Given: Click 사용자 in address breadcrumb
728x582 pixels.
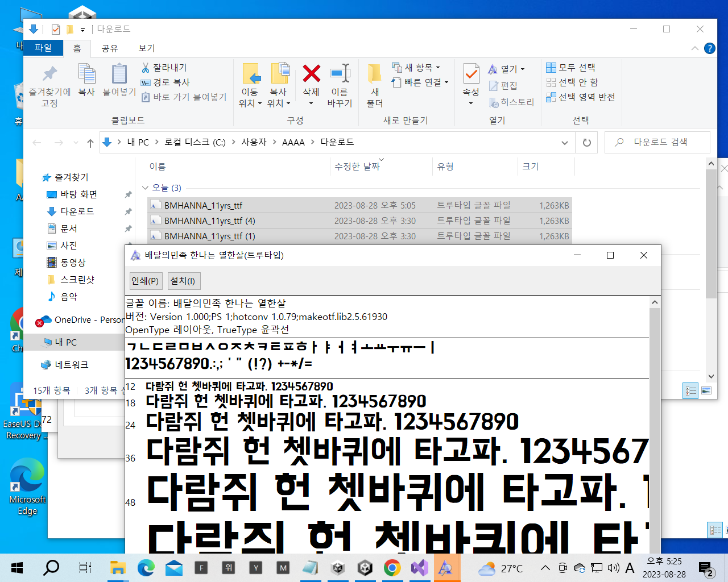Looking at the screenshot, I should tap(254, 142).
